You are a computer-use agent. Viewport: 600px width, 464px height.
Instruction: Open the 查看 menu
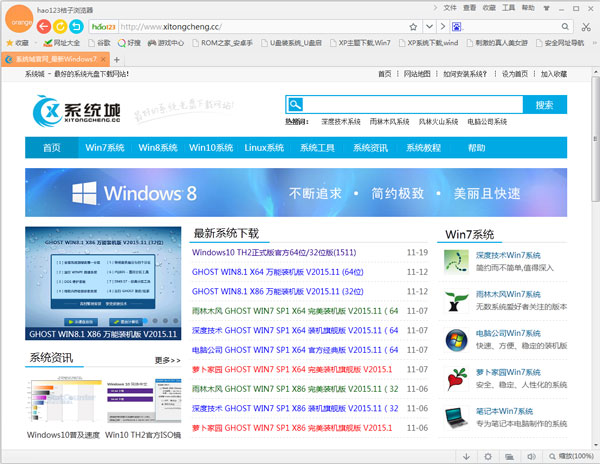click(470, 8)
